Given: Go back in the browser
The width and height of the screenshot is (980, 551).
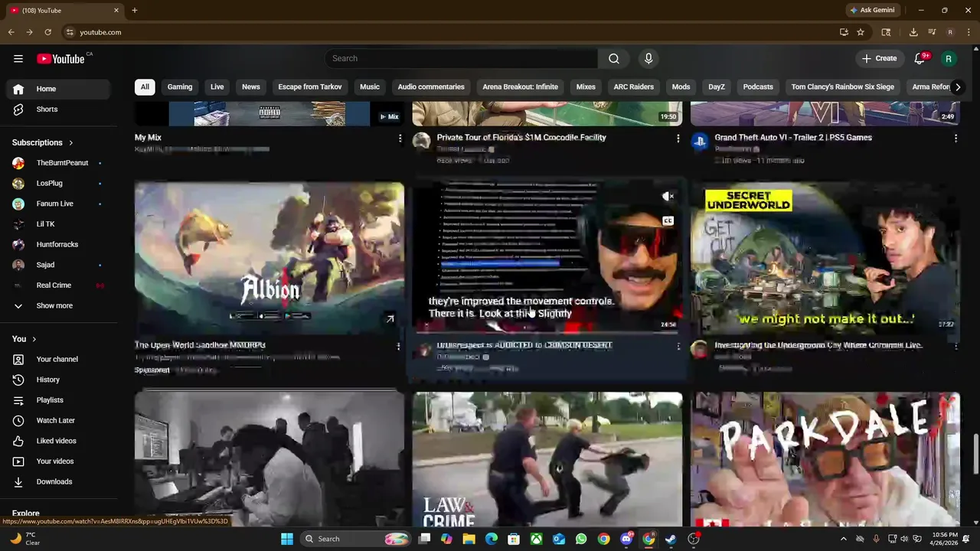Looking at the screenshot, I should 11,32.
